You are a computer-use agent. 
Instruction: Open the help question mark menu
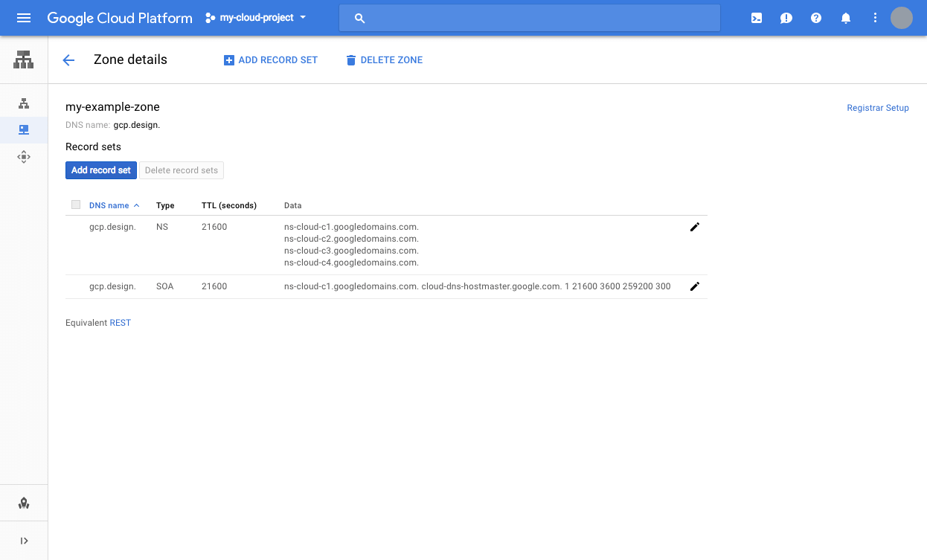click(x=816, y=18)
